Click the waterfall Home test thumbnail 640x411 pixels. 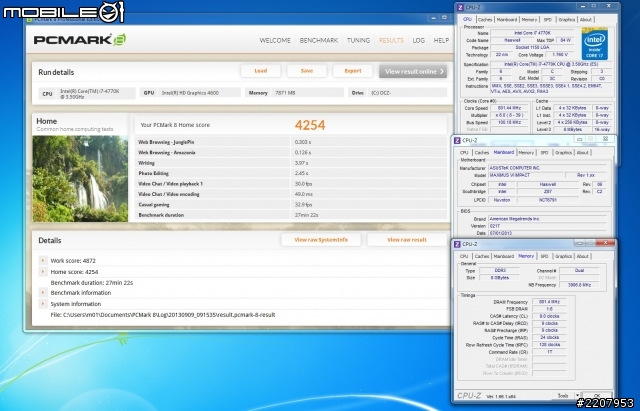click(80, 179)
